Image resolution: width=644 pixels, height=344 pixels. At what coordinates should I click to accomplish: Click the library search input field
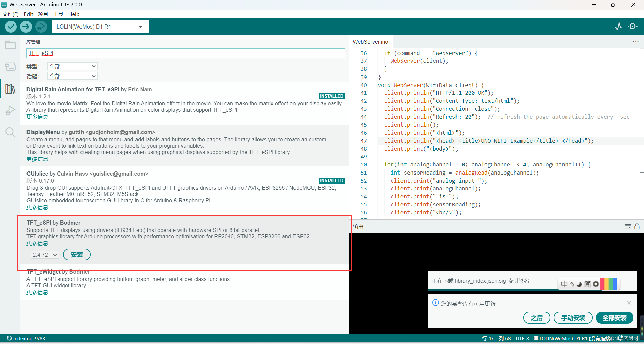pos(186,53)
